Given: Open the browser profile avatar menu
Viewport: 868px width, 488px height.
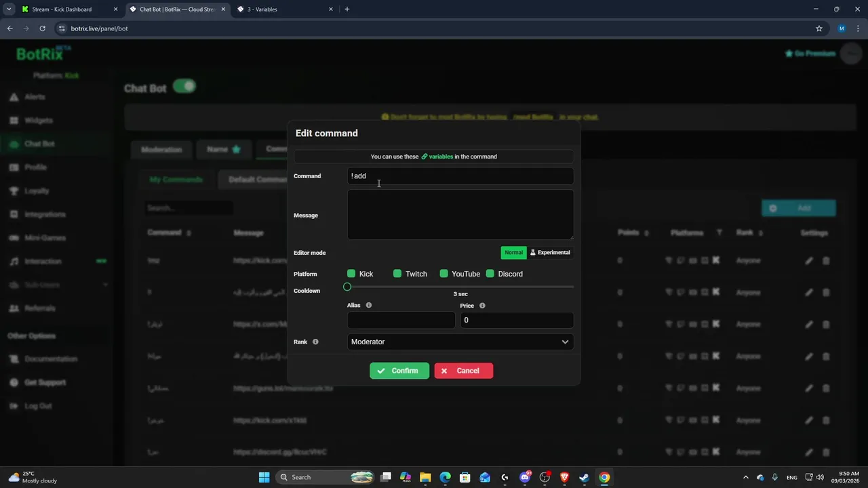Looking at the screenshot, I should [x=842, y=28].
